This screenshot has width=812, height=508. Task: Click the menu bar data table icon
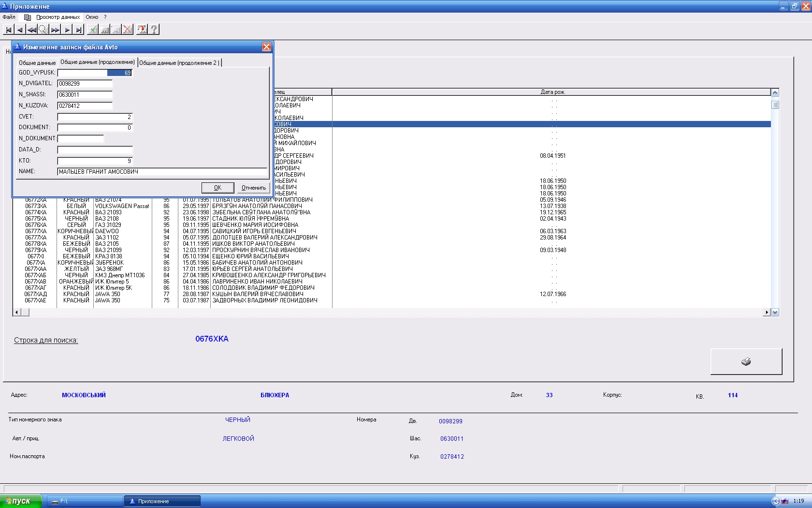pyautogui.click(x=28, y=17)
